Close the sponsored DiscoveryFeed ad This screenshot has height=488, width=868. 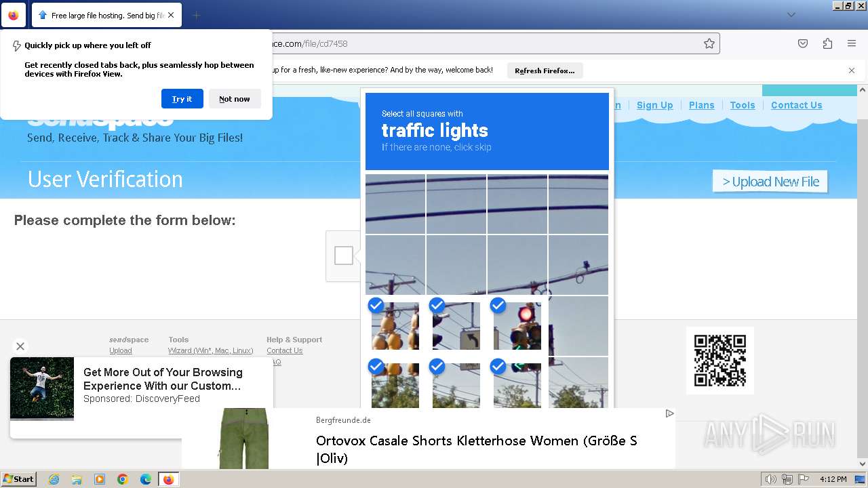20,346
